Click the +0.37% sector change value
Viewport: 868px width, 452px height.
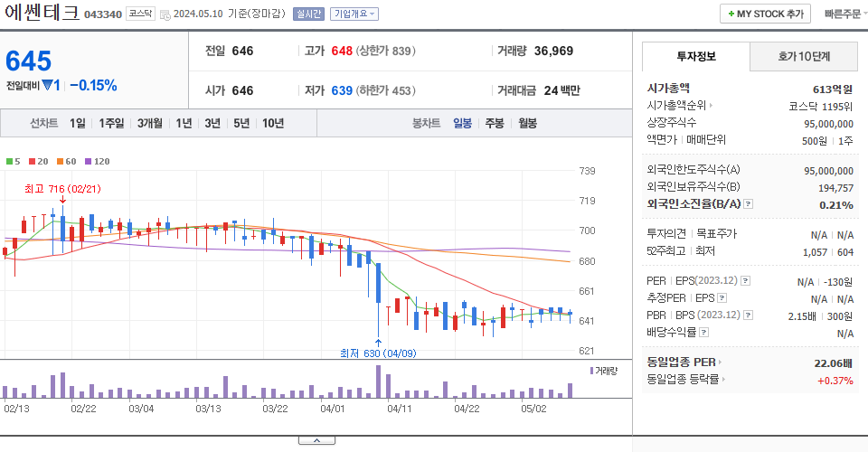click(x=835, y=381)
